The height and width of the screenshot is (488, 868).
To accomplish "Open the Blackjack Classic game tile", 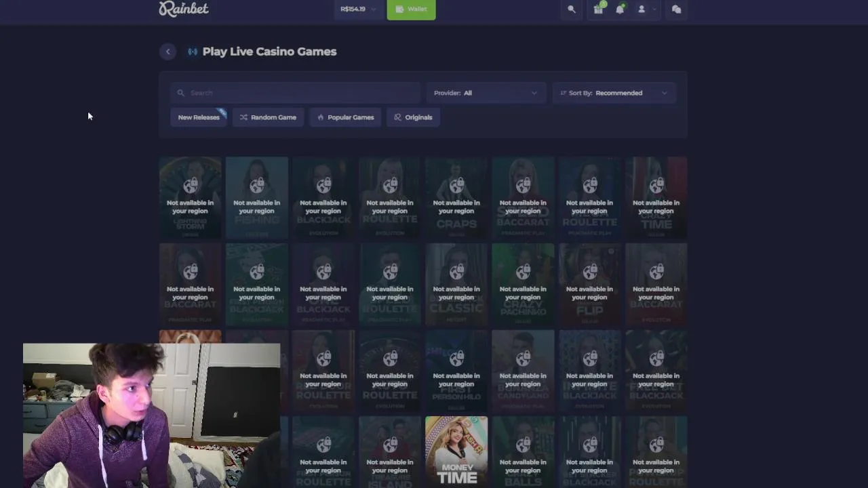I will tap(456, 285).
